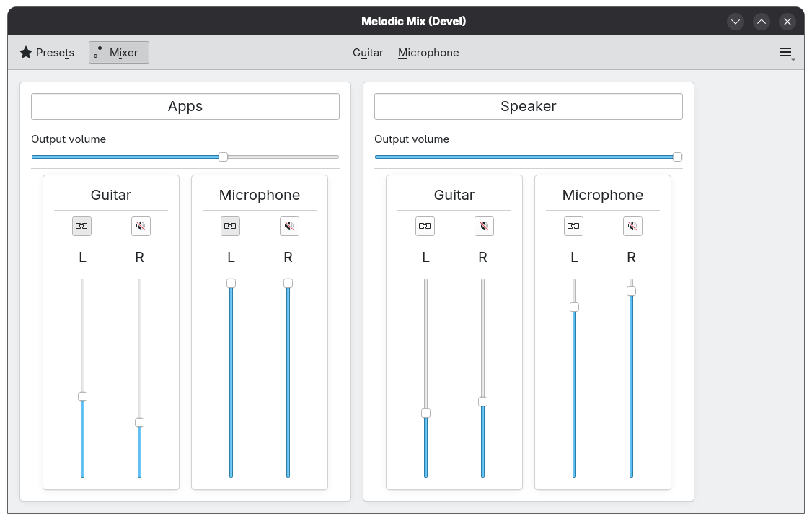Screen dimensions: 812x521
Task: Click Apps Guitar left channel slider handle
Action: (82, 396)
